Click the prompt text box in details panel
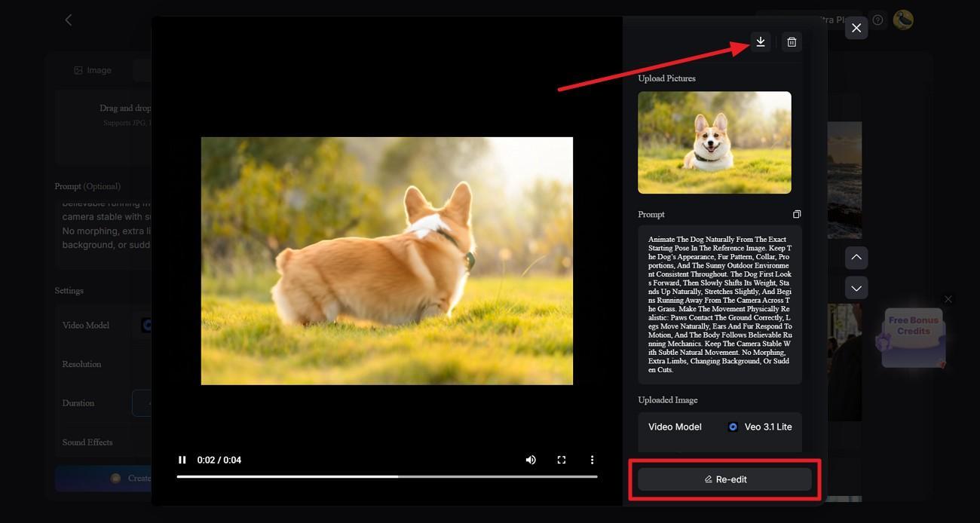Viewport: 980px width, 523px height. (x=720, y=304)
